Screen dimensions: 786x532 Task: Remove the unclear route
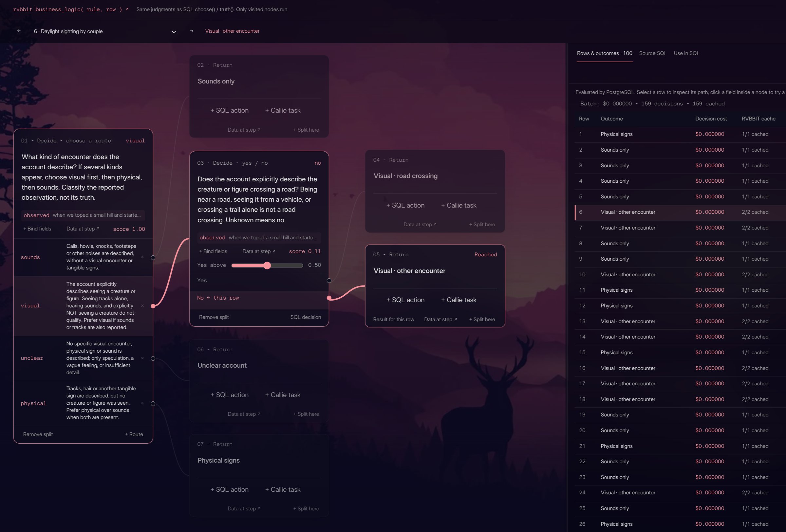click(142, 358)
